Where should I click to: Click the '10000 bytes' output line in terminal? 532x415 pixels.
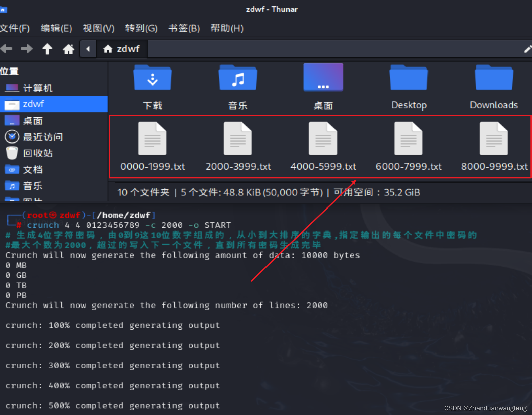tap(183, 255)
